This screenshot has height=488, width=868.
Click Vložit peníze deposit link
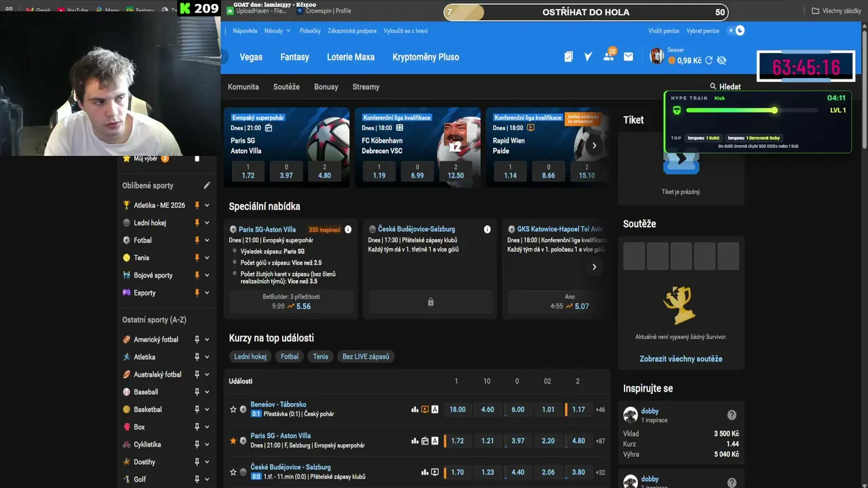point(664,30)
